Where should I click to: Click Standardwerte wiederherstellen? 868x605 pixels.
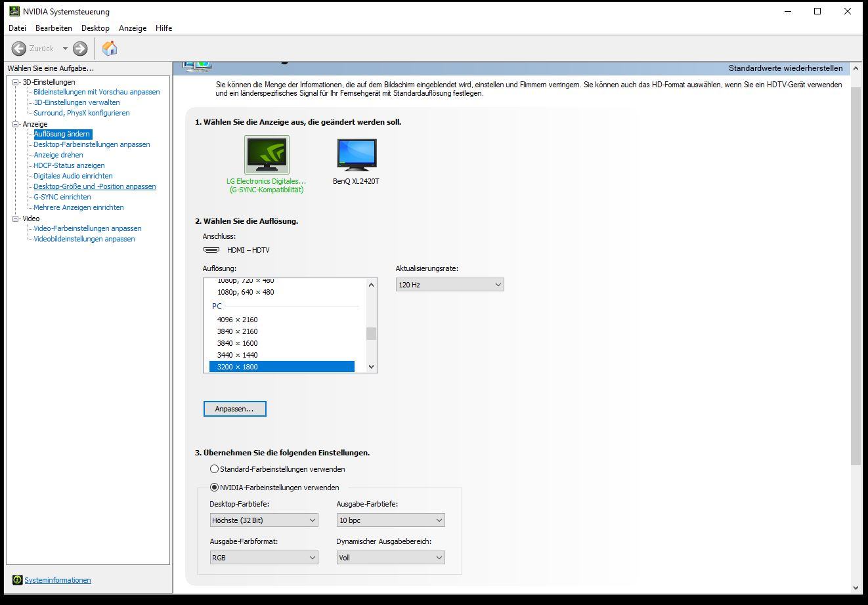(785, 68)
